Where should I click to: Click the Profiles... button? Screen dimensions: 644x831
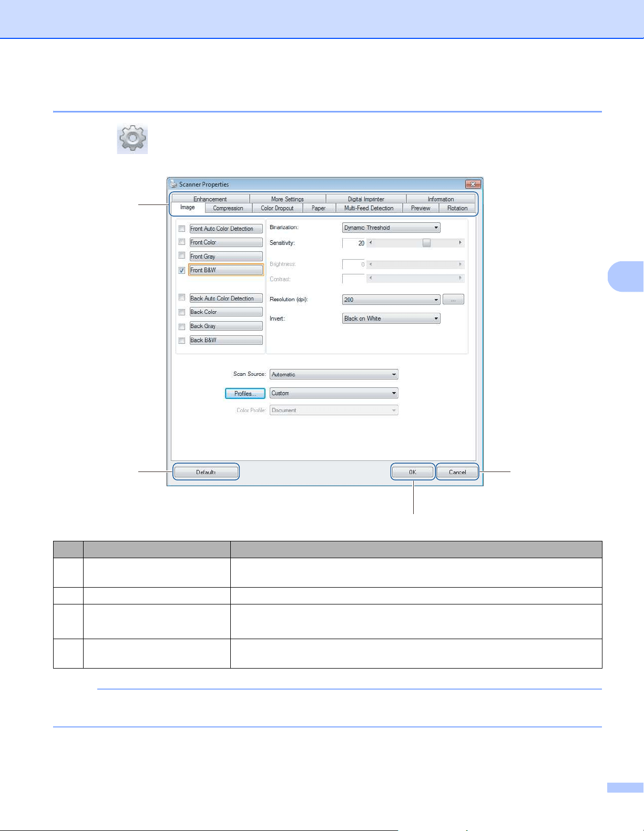[x=245, y=393]
